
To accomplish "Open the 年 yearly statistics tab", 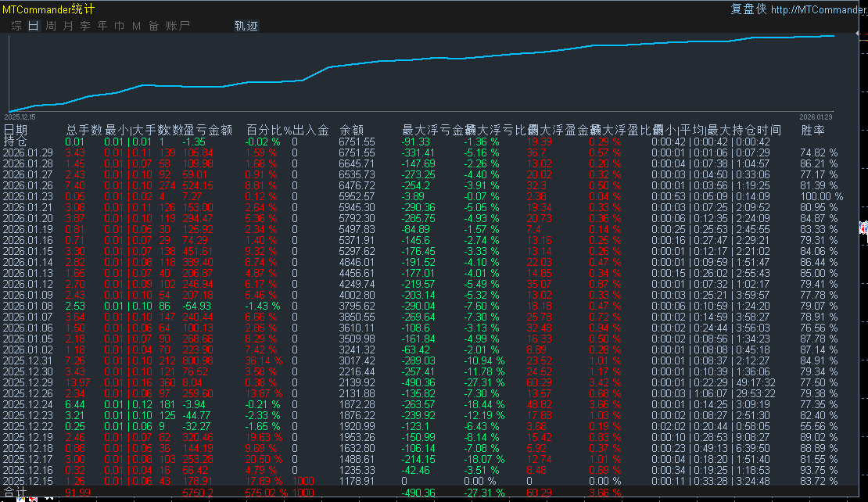I will pos(102,26).
